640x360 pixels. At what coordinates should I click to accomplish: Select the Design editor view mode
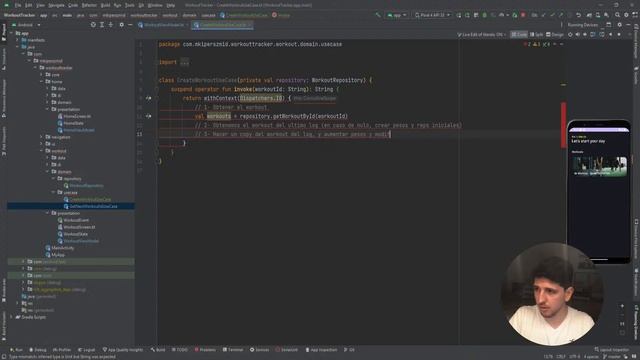(555, 35)
